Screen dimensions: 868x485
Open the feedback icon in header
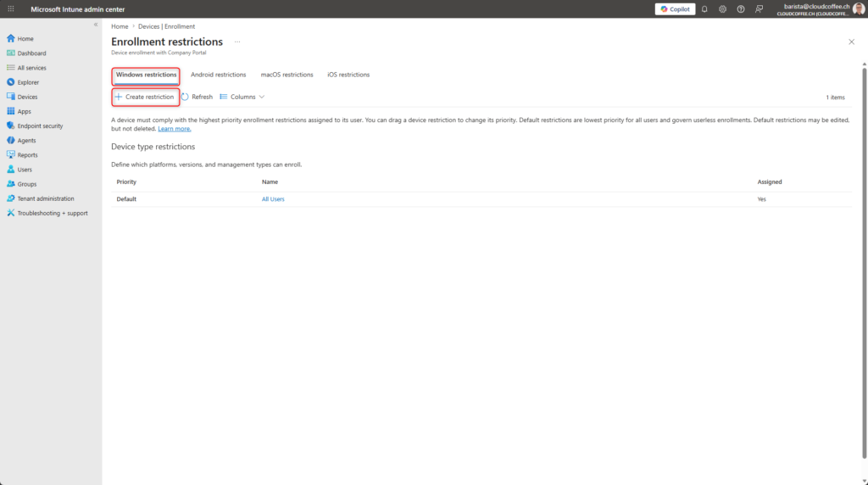coord(759,8)
